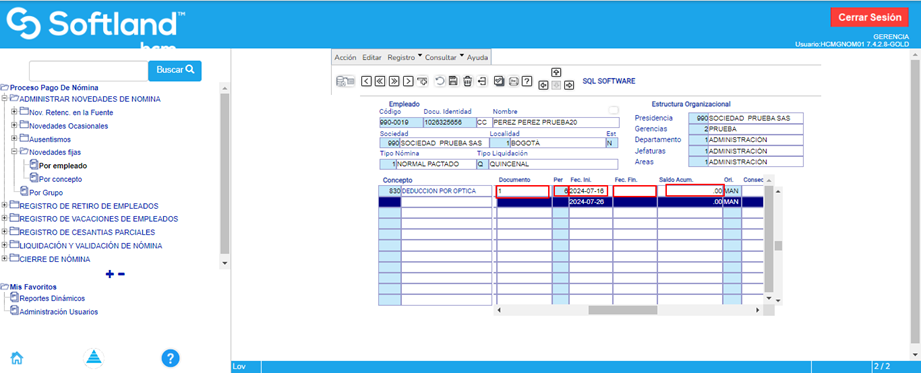This screenshot has width=921, height=373.
Task: Click the edit/notes toolbar icon
Action: click(499, 81)
